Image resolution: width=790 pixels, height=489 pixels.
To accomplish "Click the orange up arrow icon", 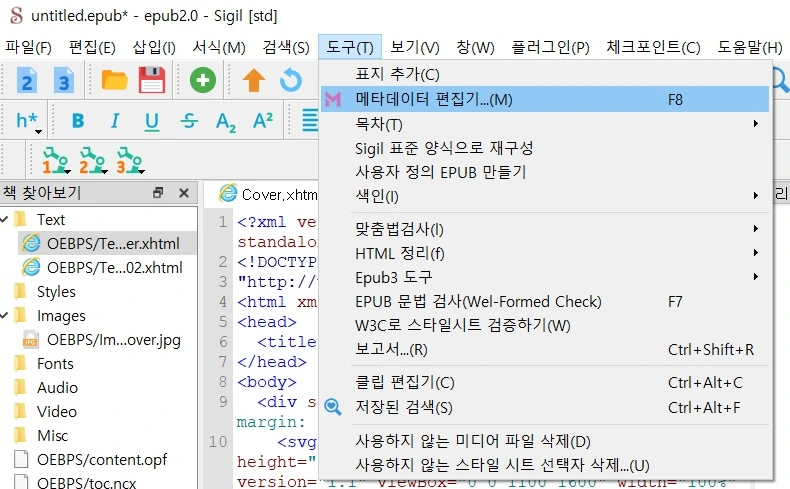I will 253,80.
